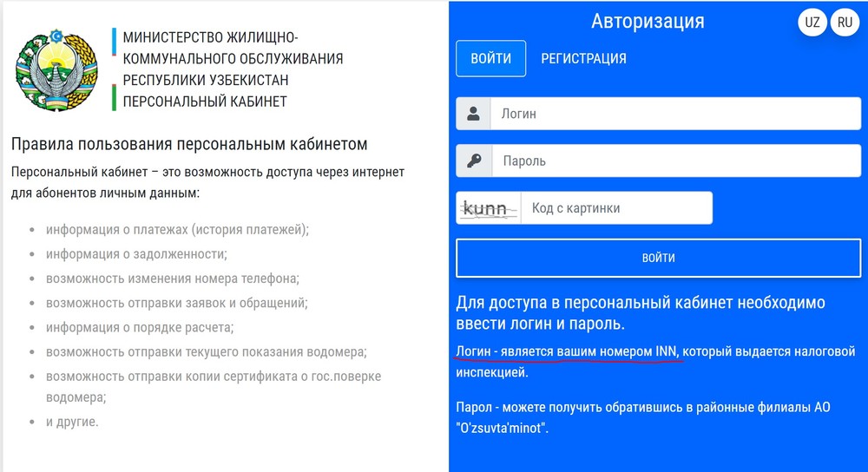Screen dimensions: 868x472
Task: Click the user silhouette icon beside Логин
Action: pos(474,113)
